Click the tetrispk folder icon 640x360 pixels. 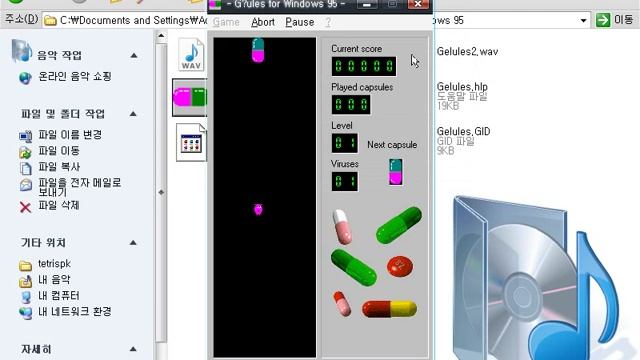click(x=25, y=266)
